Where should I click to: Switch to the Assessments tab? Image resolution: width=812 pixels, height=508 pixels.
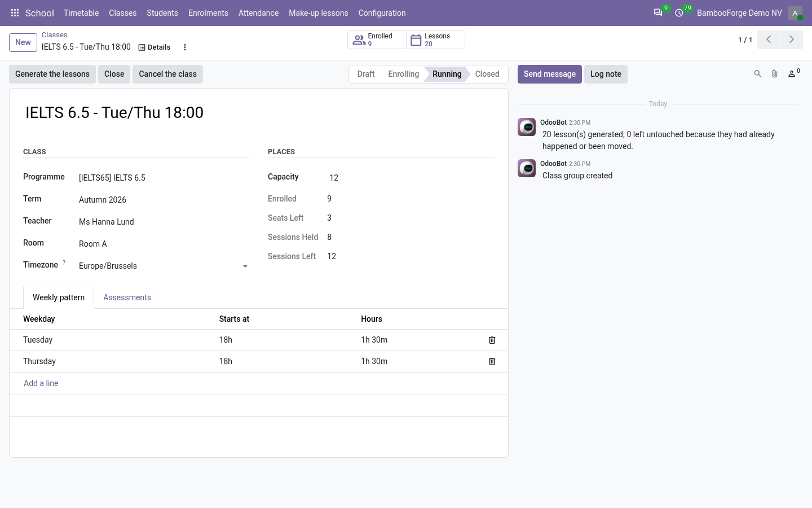pos(127,297)
